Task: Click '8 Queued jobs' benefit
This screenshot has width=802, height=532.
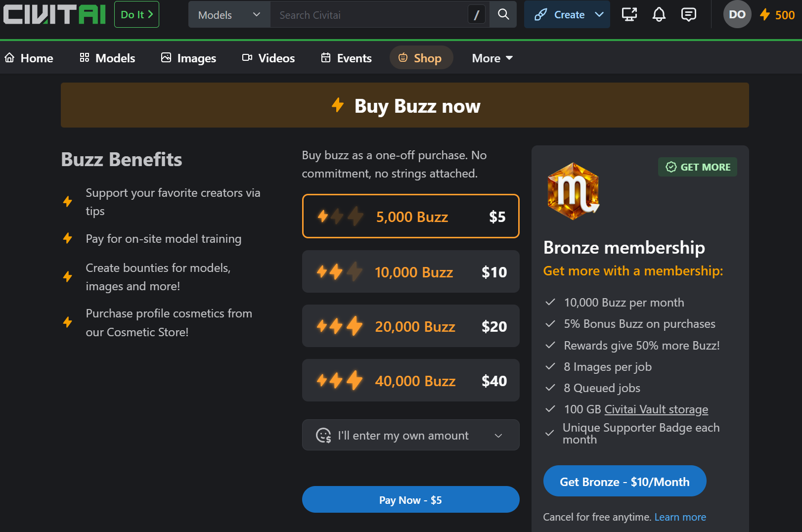Action: coord(602,388)
